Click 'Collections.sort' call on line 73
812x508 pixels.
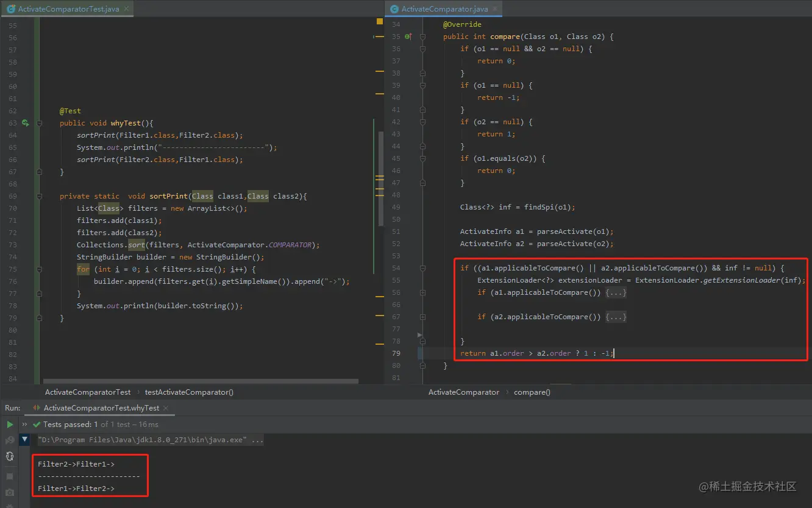[111, 245]
